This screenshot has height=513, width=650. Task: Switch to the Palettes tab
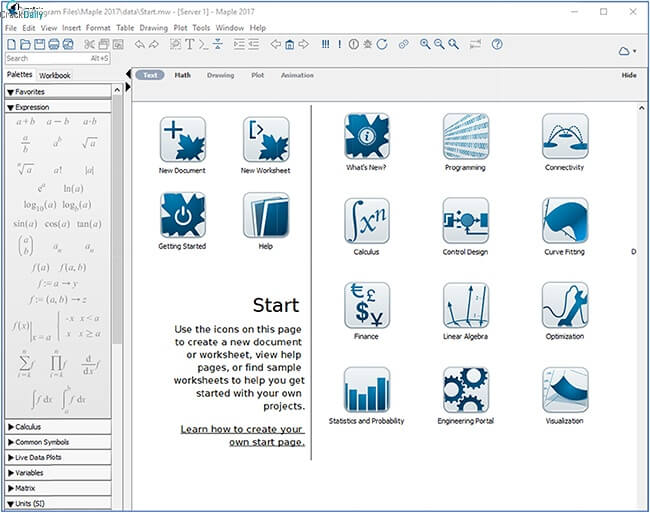point(19,75)
